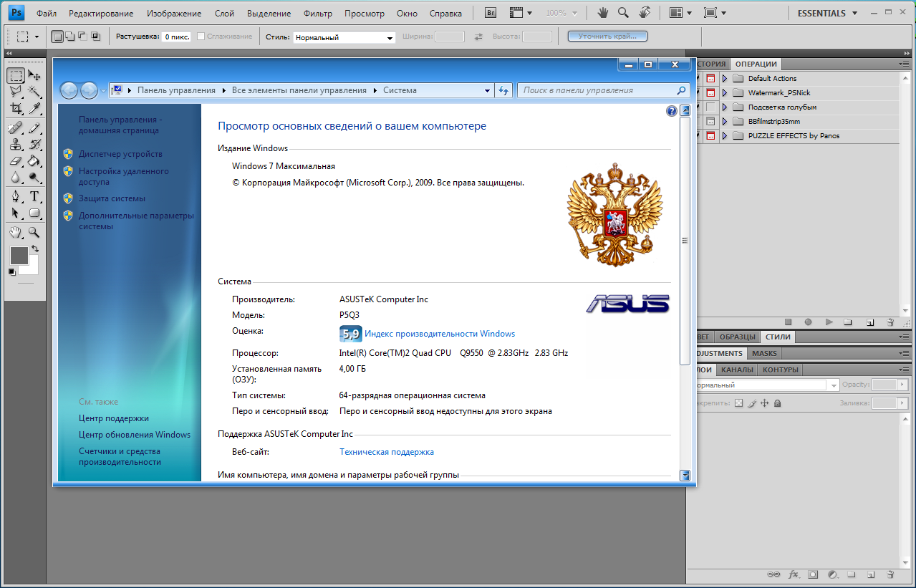
Task: Select the Pen tool
Action: [x=16, y=196]
